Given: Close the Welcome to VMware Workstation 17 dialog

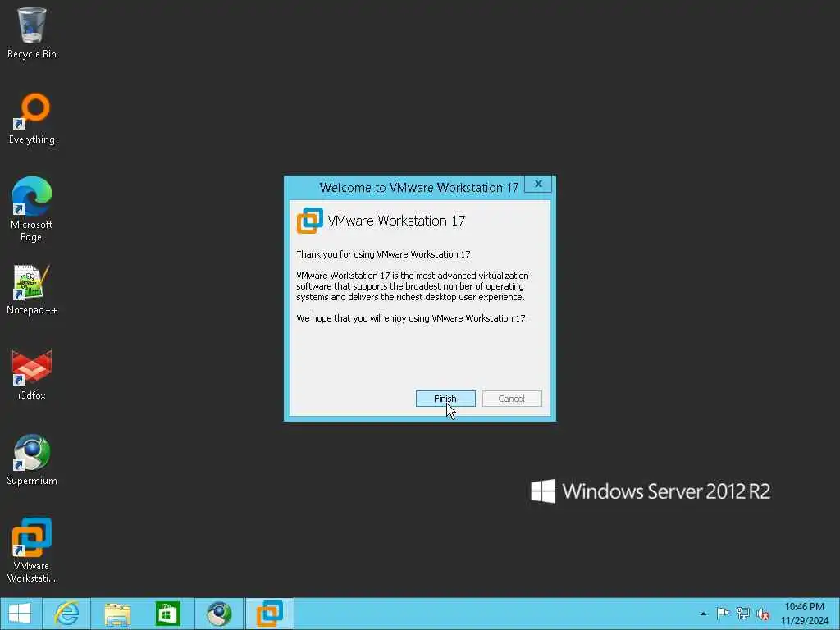Looking at the screenshot, I should pyautogui.click(x=538, y=184).
